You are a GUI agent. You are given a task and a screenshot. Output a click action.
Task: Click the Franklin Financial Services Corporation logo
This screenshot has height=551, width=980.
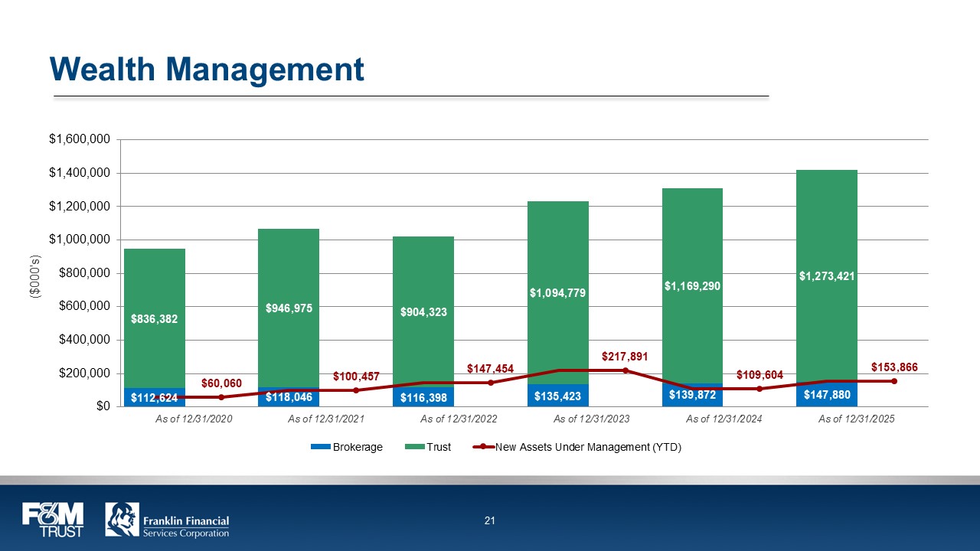[168, 520]
